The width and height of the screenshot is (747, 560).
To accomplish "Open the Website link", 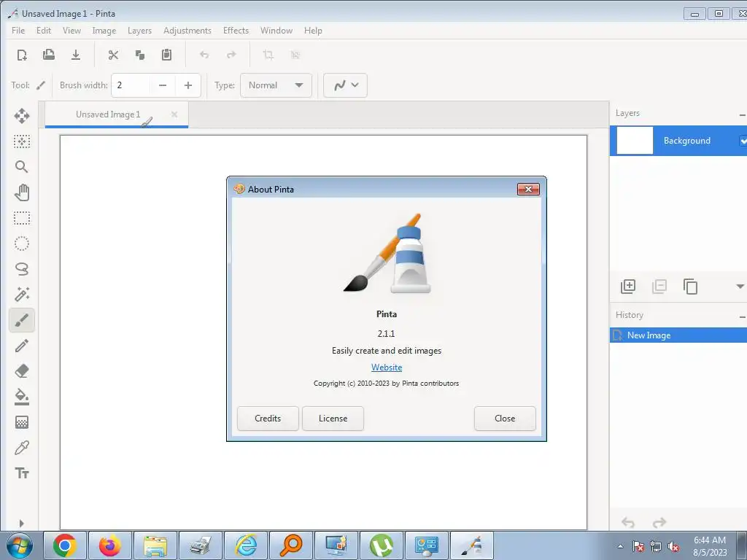I will (x=387, y=367).
